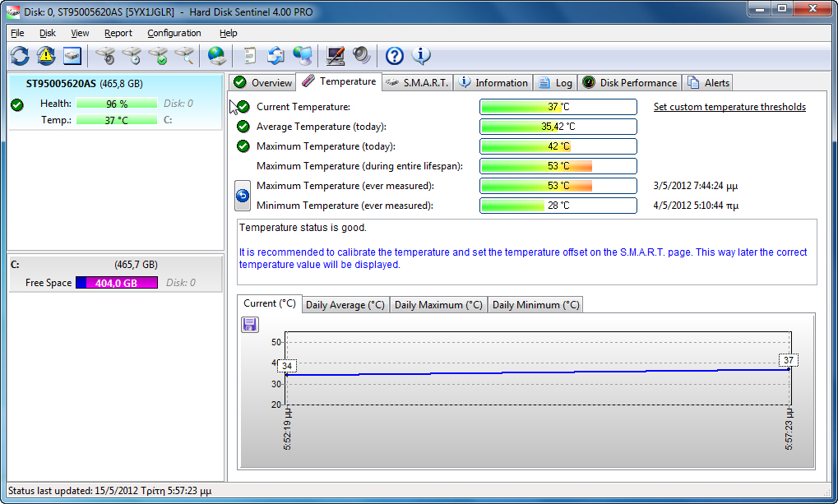Click the green check next to Current Temperature
The image size is (838, 504).
pos(243,107)
